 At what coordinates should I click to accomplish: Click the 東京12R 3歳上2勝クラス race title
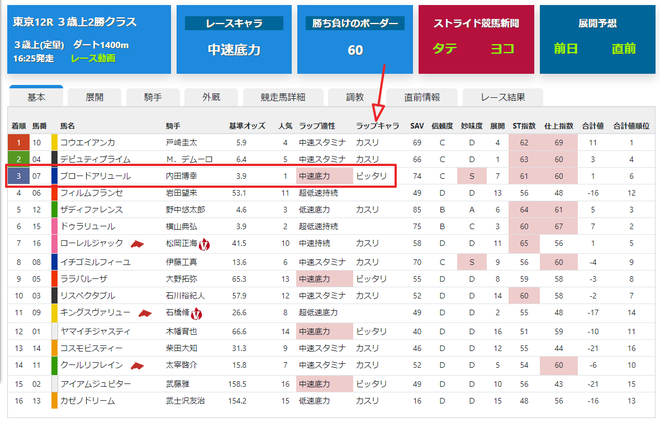coord(75,22)
